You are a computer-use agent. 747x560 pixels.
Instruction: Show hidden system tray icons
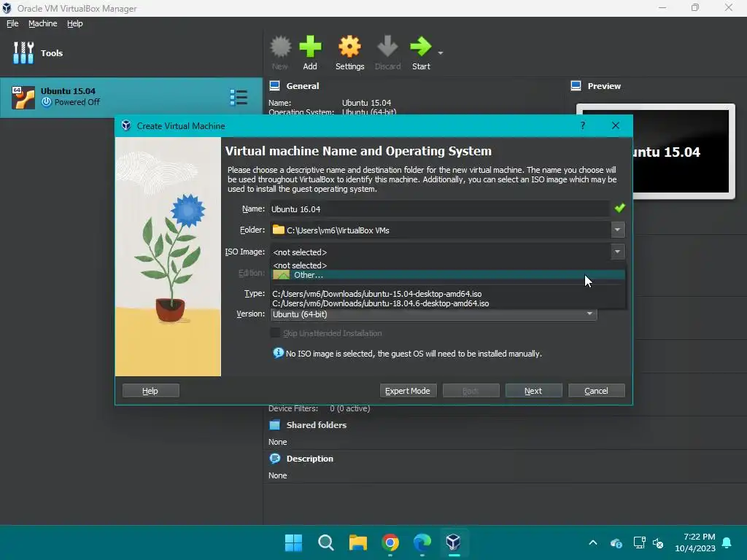click(x=593, y=542)
